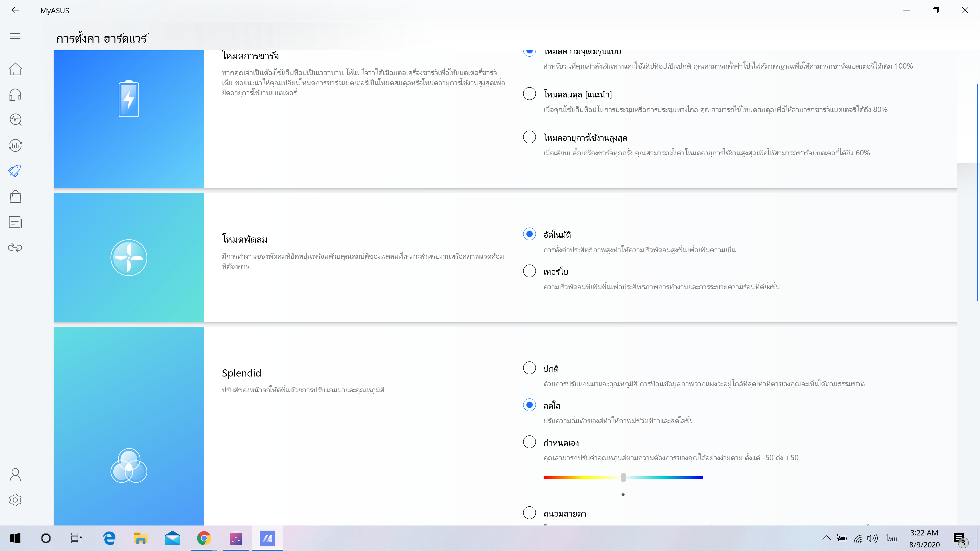Launch Microsoft Edge from taskbar
This screenshot has width=980, height=551.
(x=109, y=538)
